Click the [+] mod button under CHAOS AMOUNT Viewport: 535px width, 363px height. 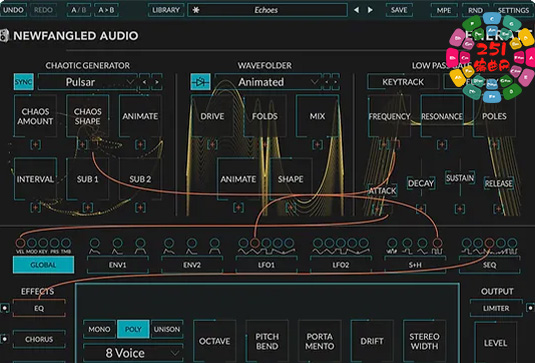coord(35,145)
